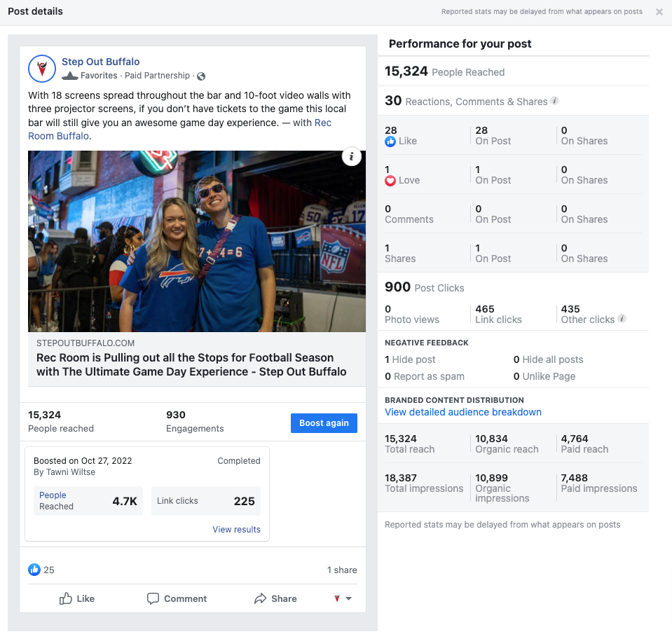This screenshot has width=672, height=639.
Task: Open View detailed audience breakdown link
Action: pos(463,412)
